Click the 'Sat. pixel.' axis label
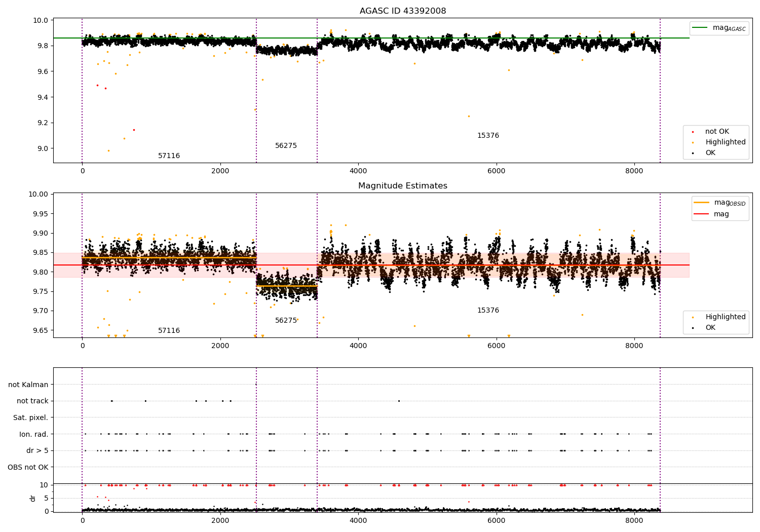The width and height of the screenshot is (760, 532). tap(31, 418)
